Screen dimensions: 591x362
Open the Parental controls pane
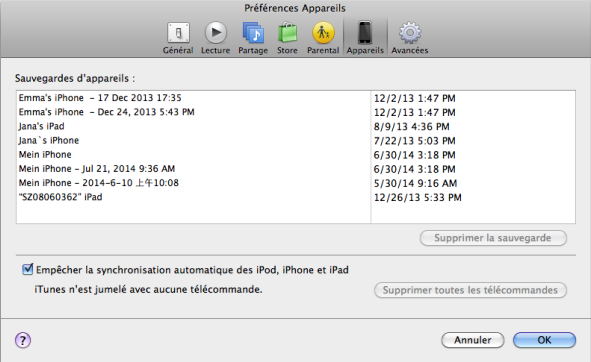(323, 38)
